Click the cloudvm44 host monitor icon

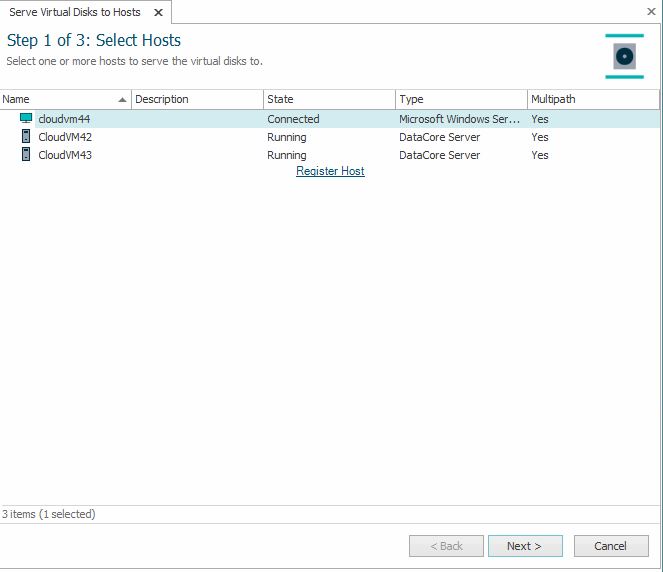(26, 119)
